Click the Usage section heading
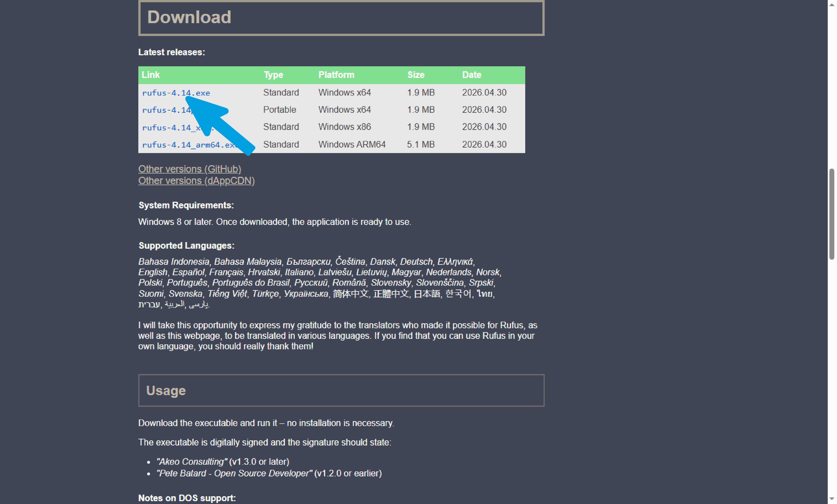The height and width of the screenshot is (504, 837). point(166,391)
